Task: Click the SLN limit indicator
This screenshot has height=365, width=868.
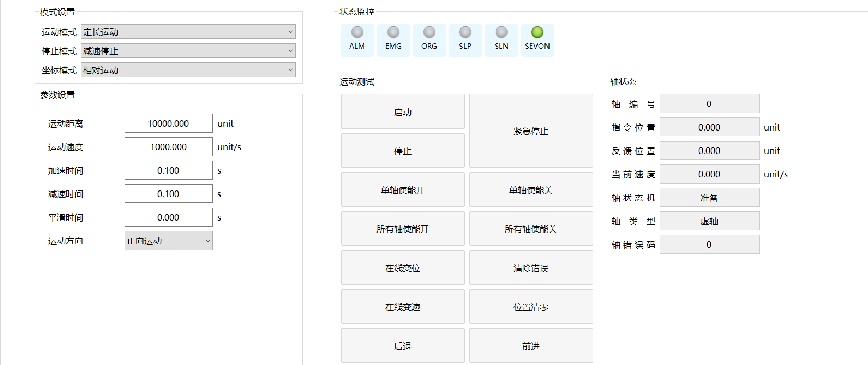Action: coord(501,33)
